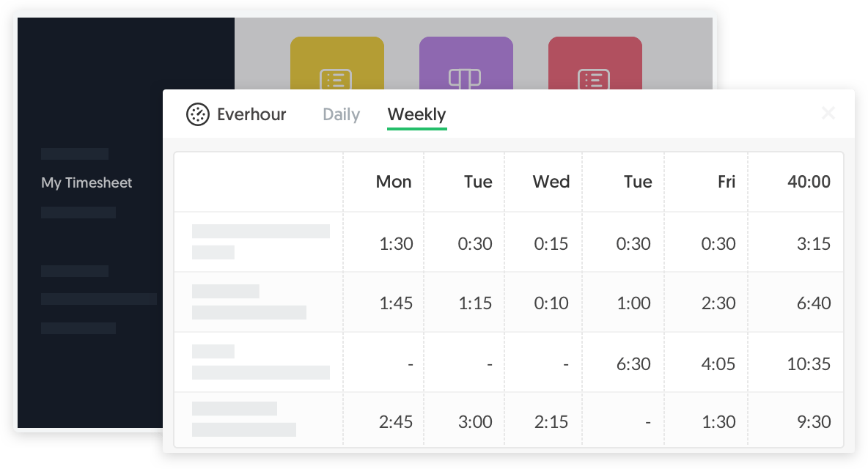This screenshot has height=469, width=868.
Task: Click the Fri column header
Action: [725, 182]
